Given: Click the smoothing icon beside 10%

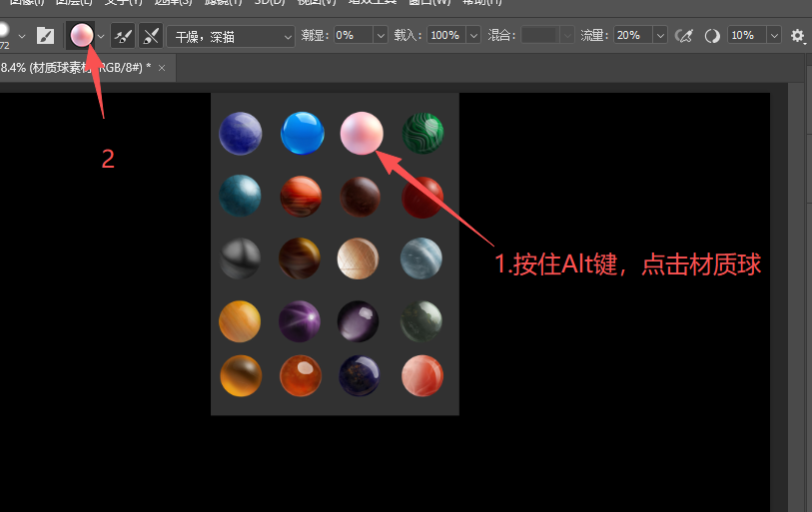Looking at the screenshot, I should coord(712,36).
